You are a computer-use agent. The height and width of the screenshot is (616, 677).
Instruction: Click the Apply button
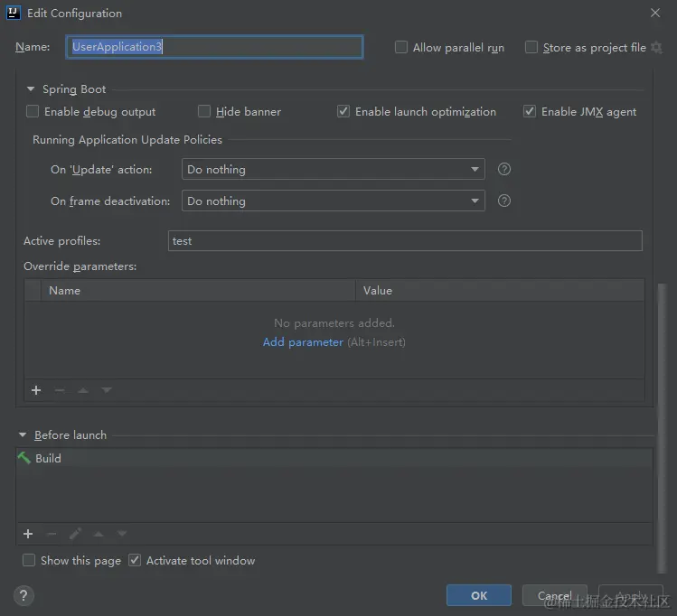[x=631, y=595]
